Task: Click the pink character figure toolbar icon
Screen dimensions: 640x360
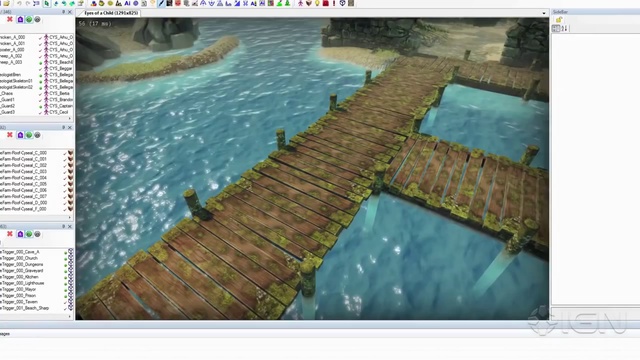Action: tap(300, 3)
